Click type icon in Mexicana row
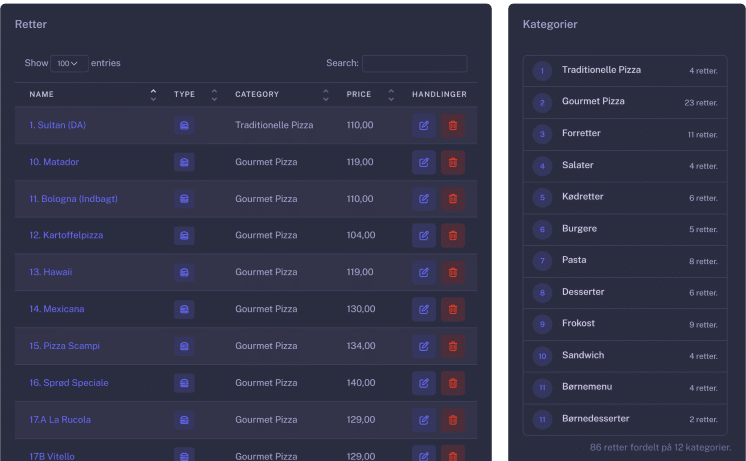Viewport: 746px width, 461px height. point(184,309)
